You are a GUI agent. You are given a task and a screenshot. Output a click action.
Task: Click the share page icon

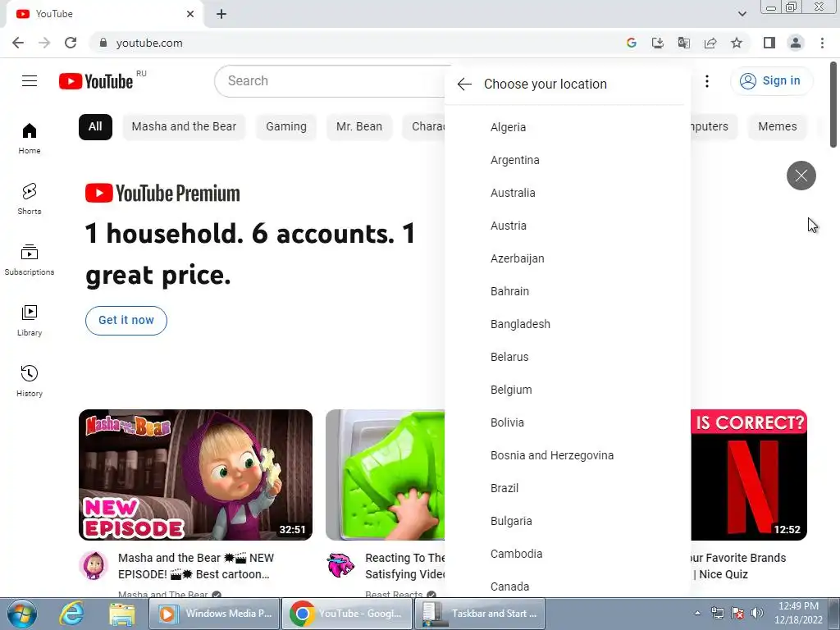point(710,43)
